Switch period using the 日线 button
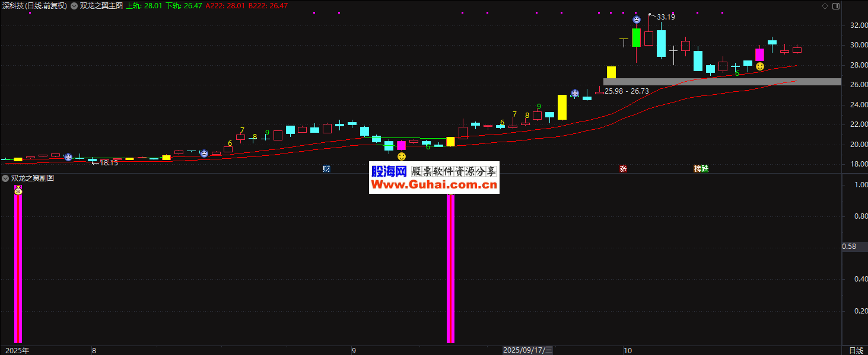The image size is (868, 355). (x=856, y=350)
